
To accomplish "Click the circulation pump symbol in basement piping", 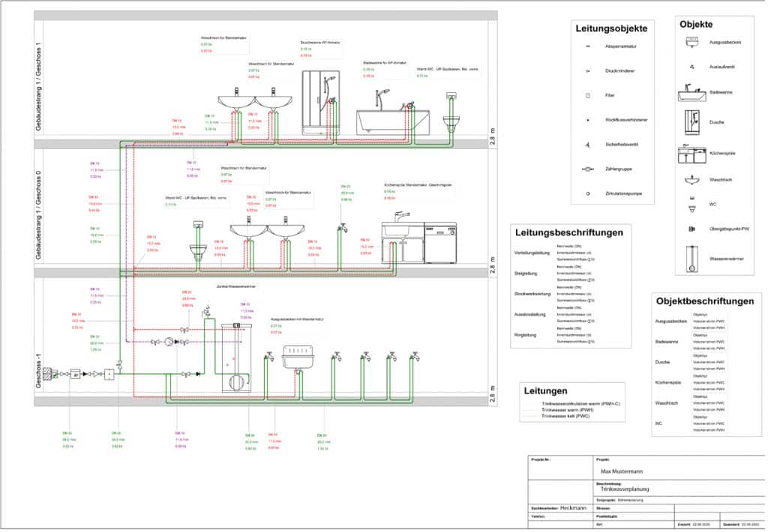I will [x=169, y=342].
